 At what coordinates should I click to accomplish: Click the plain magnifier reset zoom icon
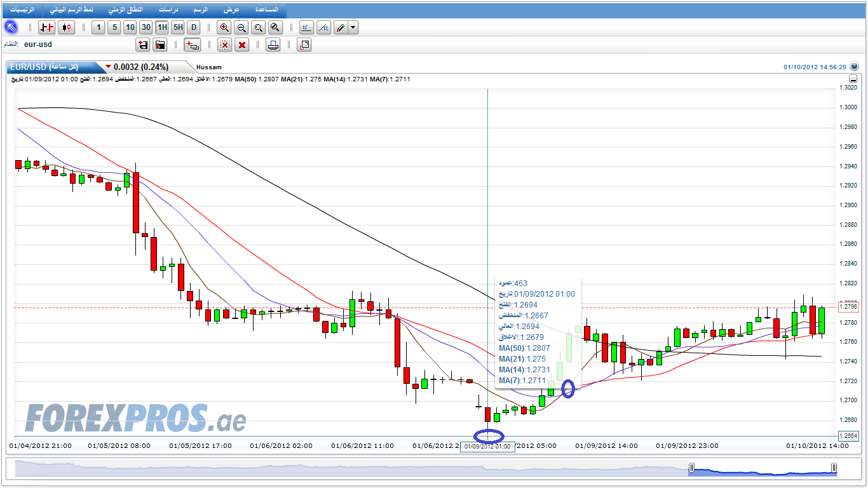click(x=257, y=27)
